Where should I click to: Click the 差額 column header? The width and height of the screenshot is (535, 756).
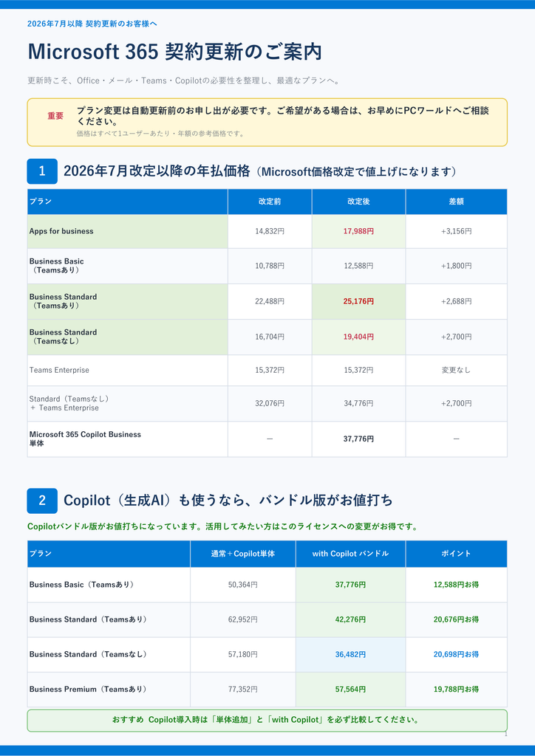click(x=457, y=202)
